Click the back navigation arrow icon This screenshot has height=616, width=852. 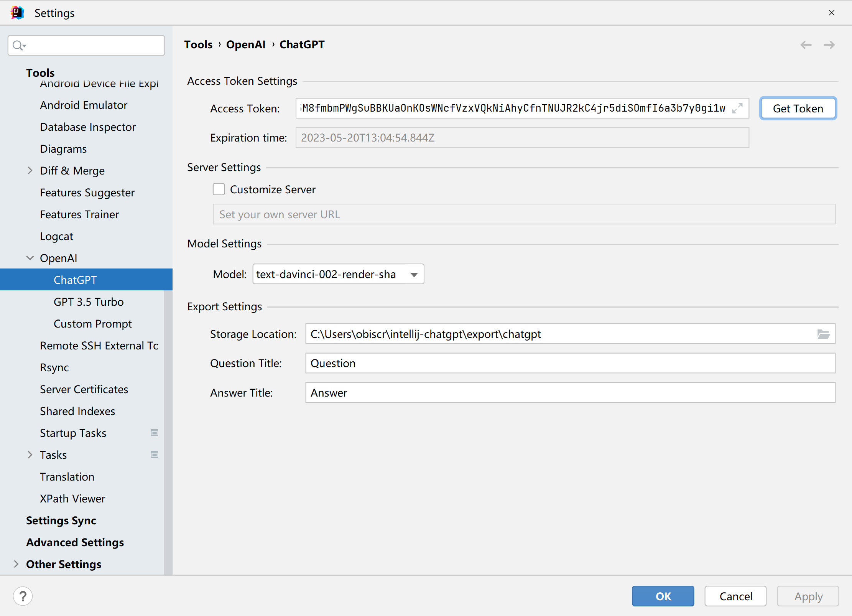point(806,45)
